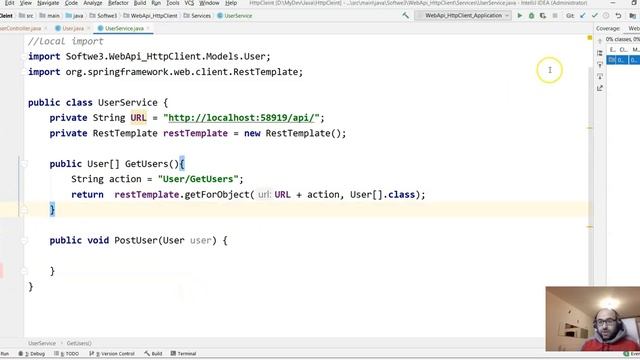Open the VCS menu
The image size is (640, 360).
click(189, 3)
